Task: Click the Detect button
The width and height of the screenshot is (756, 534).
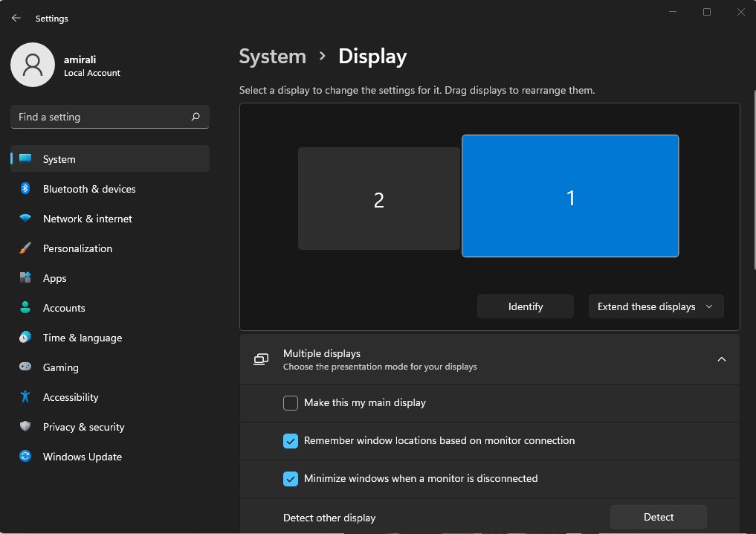Action: (658, 517)
